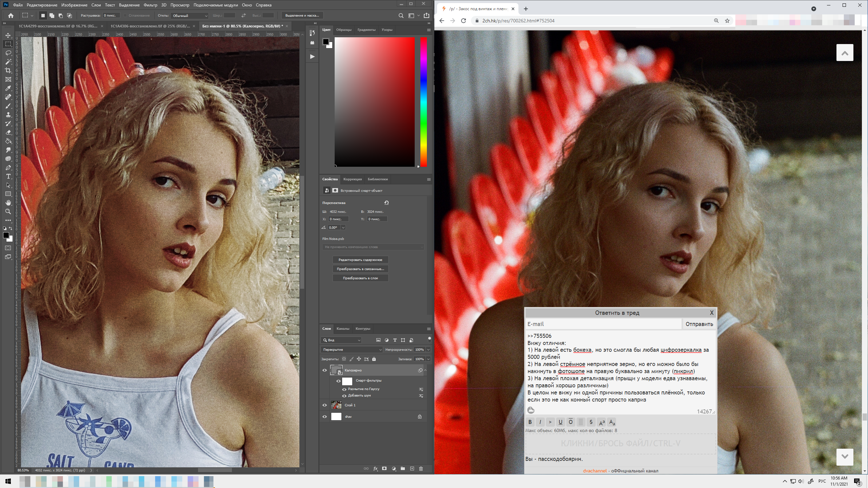Click the delete layer trash icon

(x=421, y=469)
